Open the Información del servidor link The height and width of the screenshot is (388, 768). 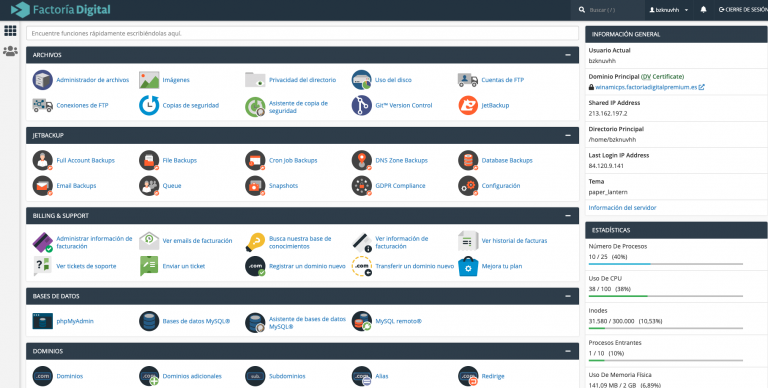[622, 207]
